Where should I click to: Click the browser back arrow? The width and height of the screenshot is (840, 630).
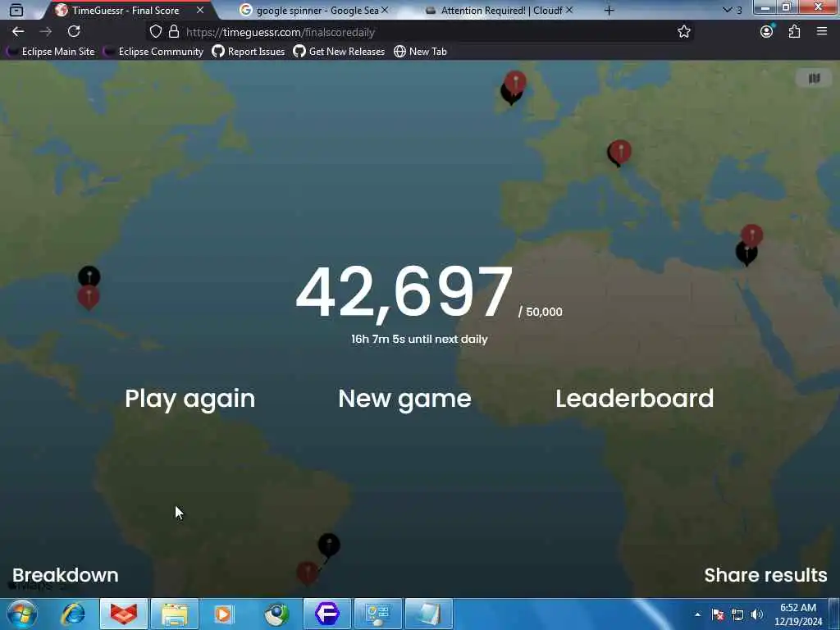pos(18,32)
